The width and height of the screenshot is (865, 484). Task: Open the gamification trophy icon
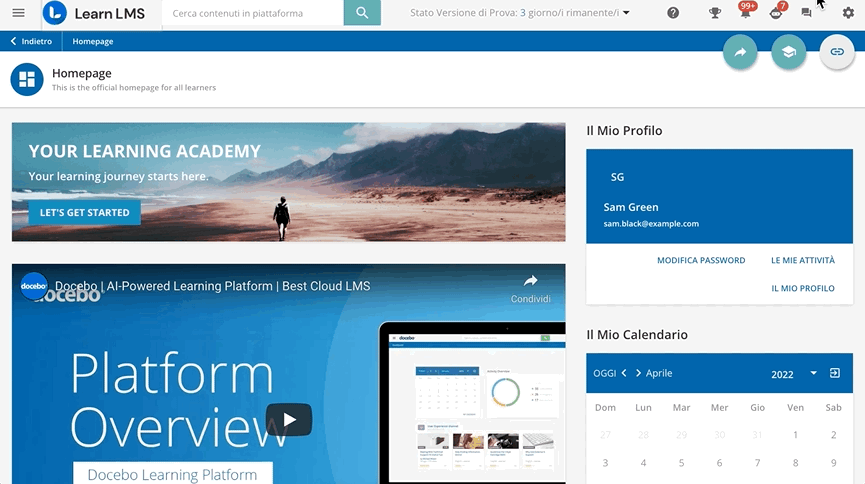click(714, 13)
